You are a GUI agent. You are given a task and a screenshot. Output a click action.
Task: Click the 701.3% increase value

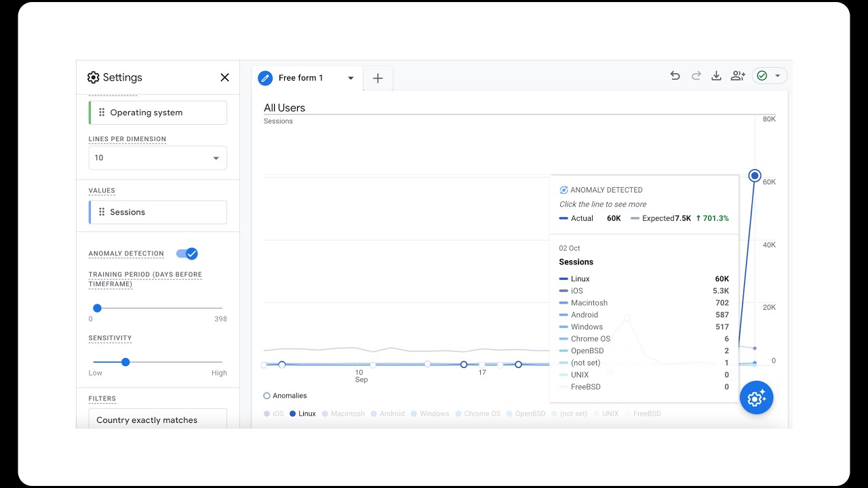click(712, 218)
